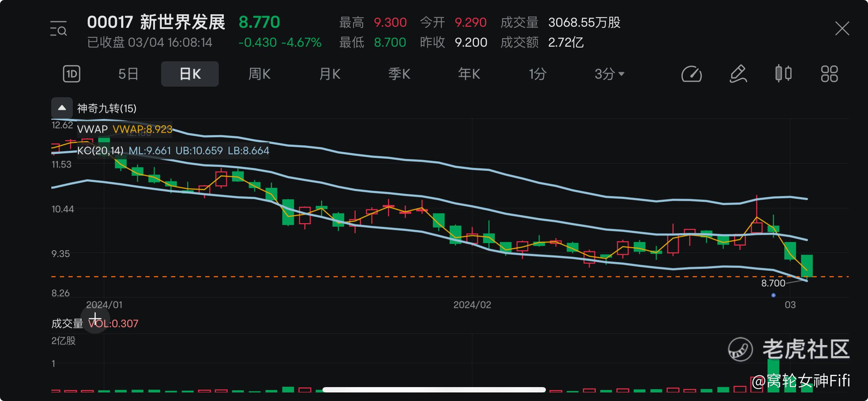
Task: Switch to 季K quarterly view
Action: point(399,74)
